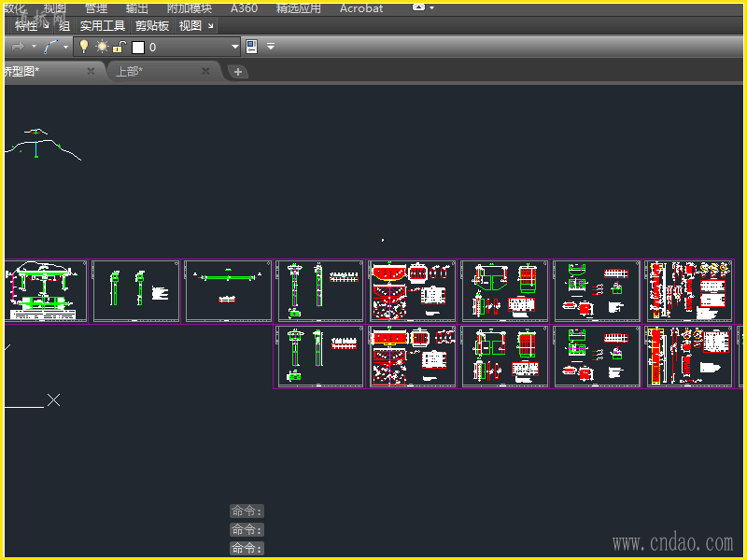The height and width of the screenshot is (560, 747).
Task: Expand the arc tool dropdown arrow
Action: pos(65,48)
